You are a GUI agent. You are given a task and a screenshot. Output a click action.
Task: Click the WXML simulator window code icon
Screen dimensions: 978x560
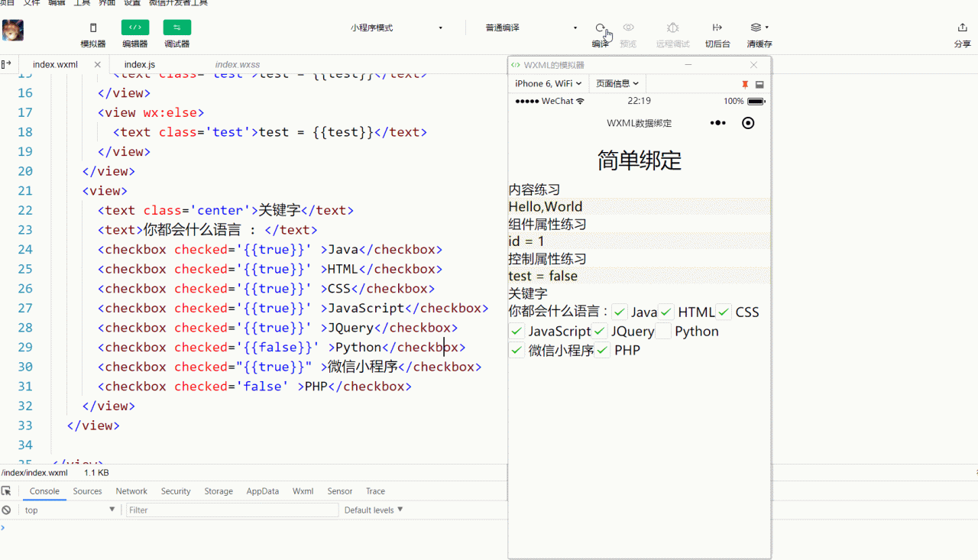tap(516, 65)
